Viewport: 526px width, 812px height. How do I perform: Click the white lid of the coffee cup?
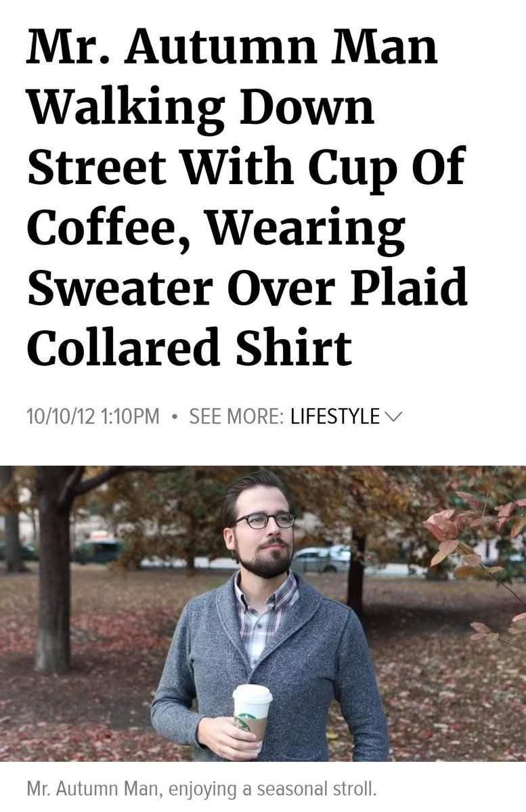coord(252,694)
